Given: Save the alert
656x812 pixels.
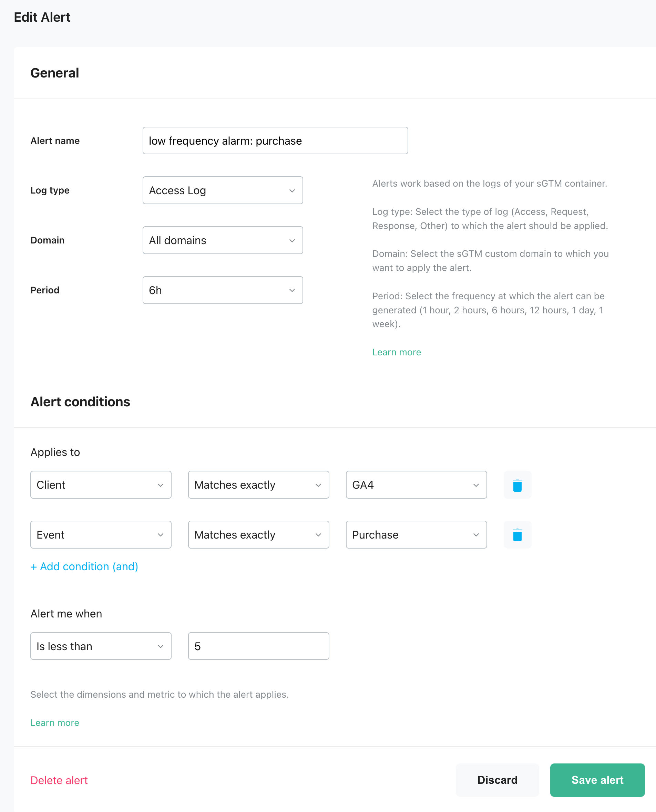Looking at the screenshot, I should (597, 780).
